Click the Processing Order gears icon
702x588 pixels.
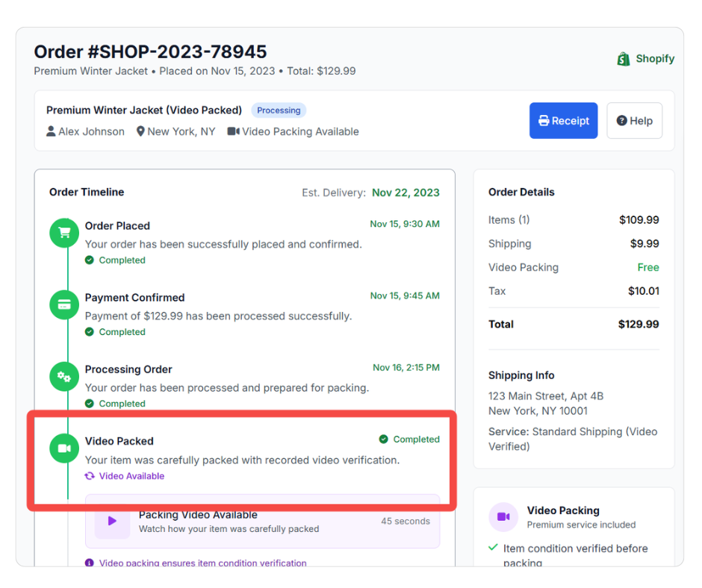63,377
